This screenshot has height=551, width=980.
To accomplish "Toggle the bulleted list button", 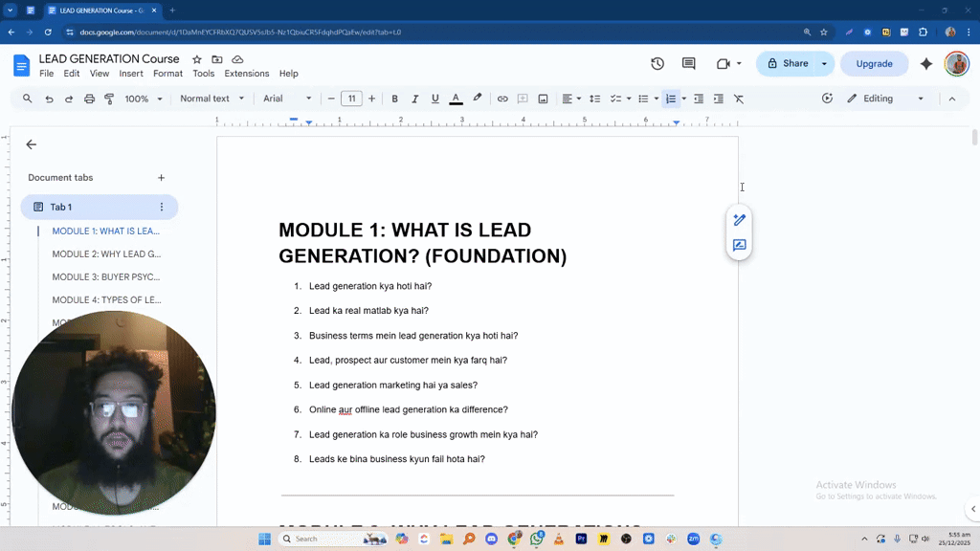I will pos(643,99).
